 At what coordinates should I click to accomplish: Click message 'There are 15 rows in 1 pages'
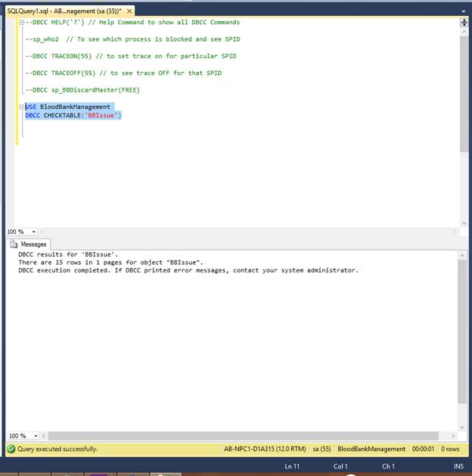(x=110, y=263)
